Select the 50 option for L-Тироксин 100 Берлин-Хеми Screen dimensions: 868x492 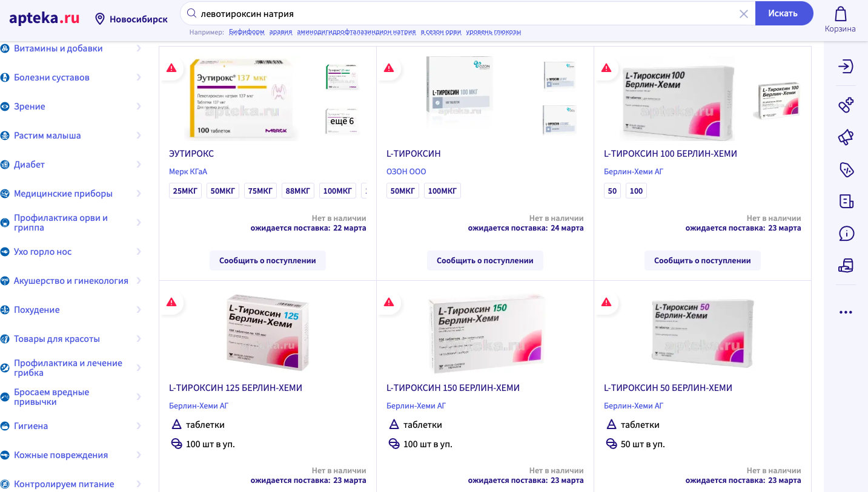(x=612, y=191)
